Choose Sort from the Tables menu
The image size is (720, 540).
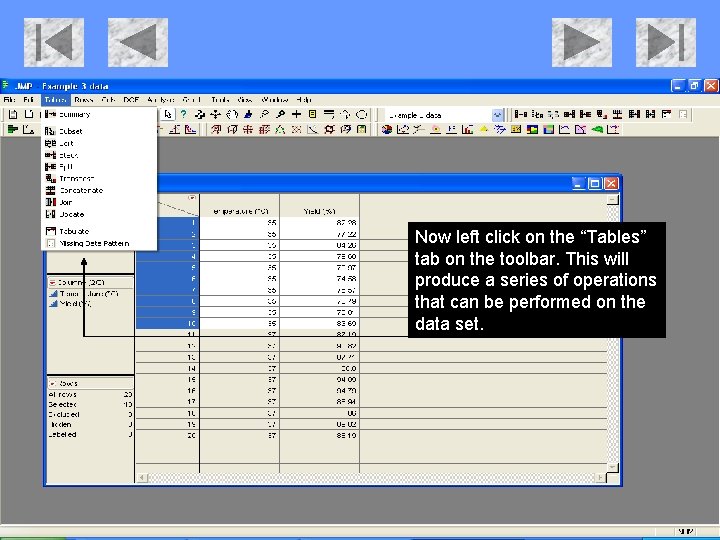coord(99,143)
